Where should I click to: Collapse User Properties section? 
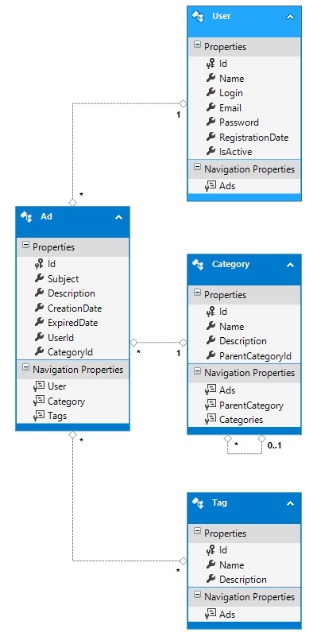(x=197, y=45)
